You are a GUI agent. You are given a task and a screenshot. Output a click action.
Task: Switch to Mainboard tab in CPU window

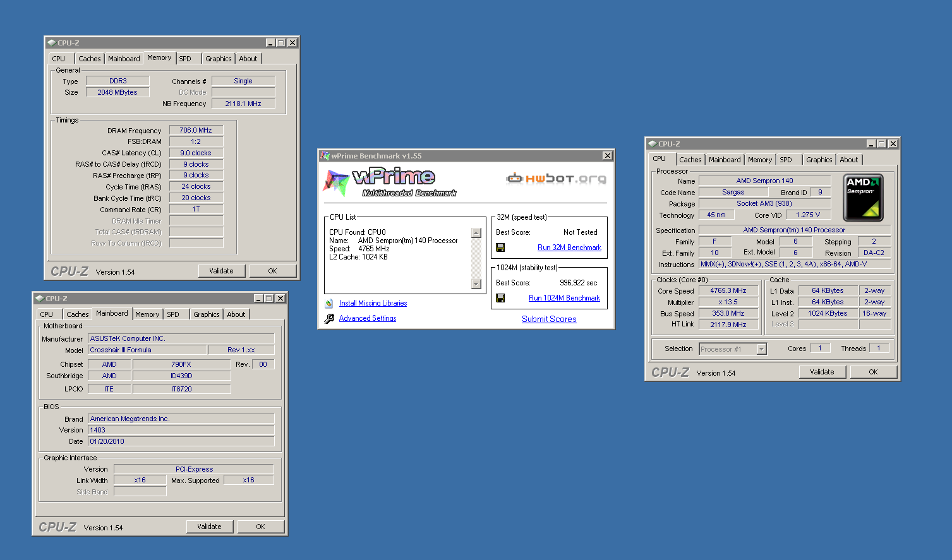click(725, 160)
